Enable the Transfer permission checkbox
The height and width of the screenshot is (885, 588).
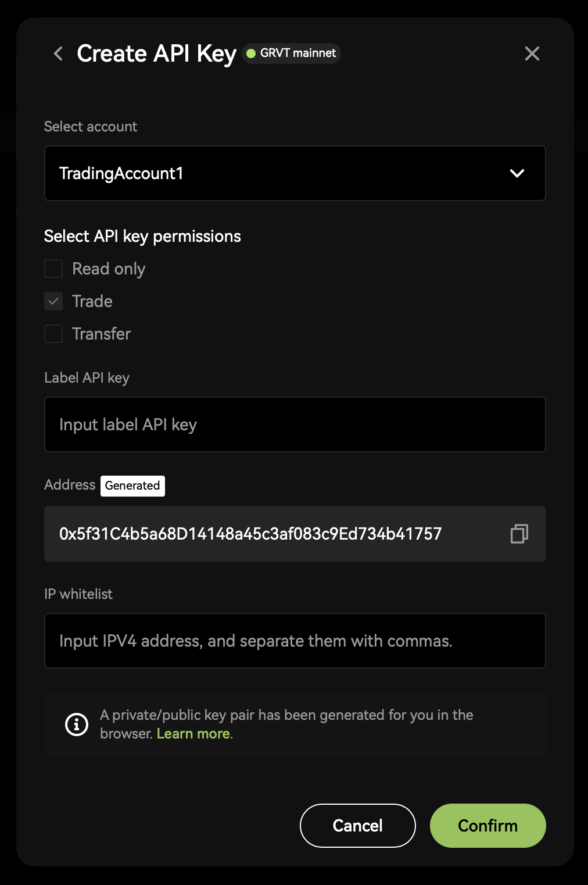(x=53, y=334)
